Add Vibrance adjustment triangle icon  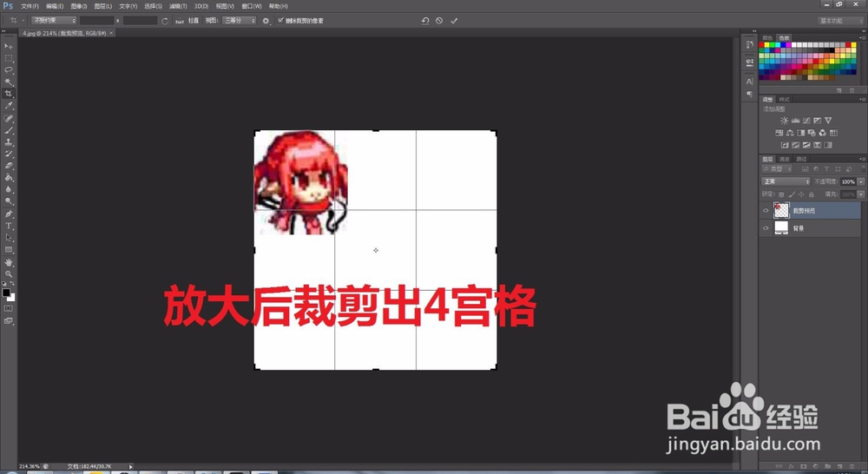[828, 120]
